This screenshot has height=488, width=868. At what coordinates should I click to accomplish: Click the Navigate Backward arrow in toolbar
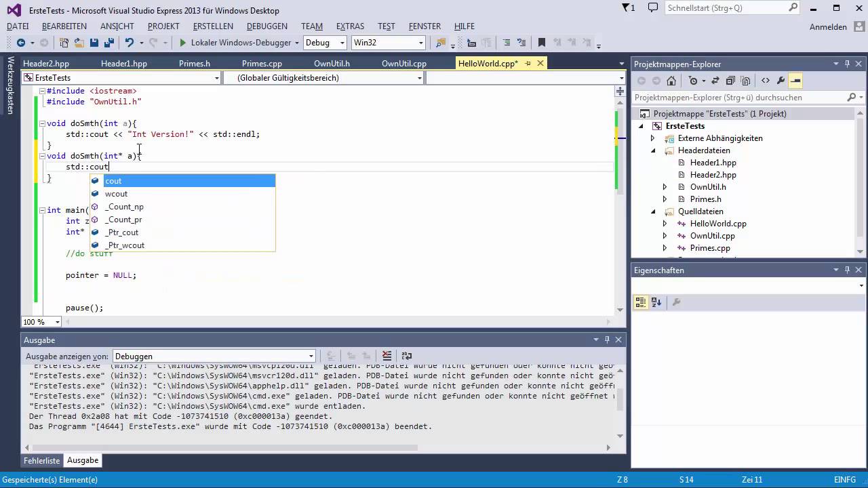[20, 43]
